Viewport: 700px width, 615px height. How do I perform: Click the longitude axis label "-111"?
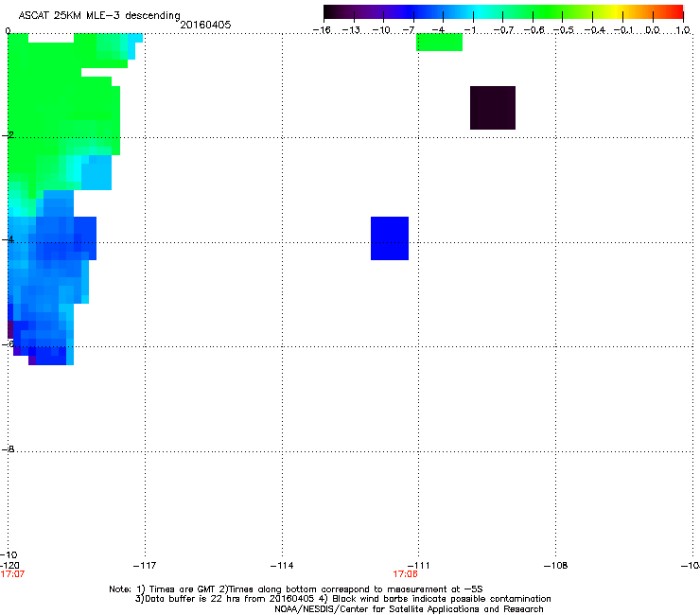[419, 566]
